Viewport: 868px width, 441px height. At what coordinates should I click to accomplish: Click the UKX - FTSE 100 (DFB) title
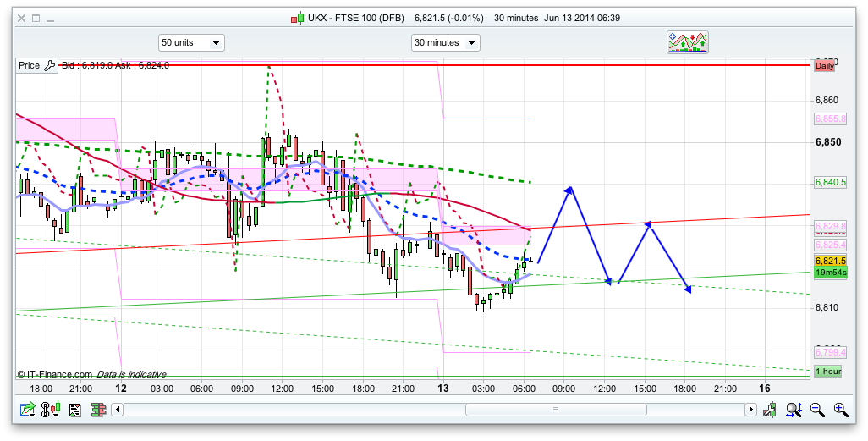tap(358, 19)
